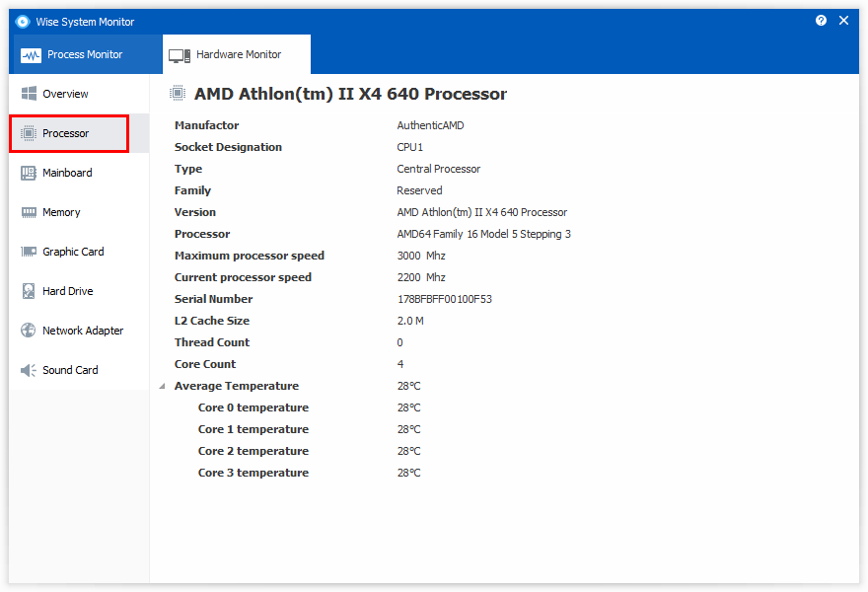Select the Hardware Monitor tab
The image size is (868, 592).
click(237, 54)
